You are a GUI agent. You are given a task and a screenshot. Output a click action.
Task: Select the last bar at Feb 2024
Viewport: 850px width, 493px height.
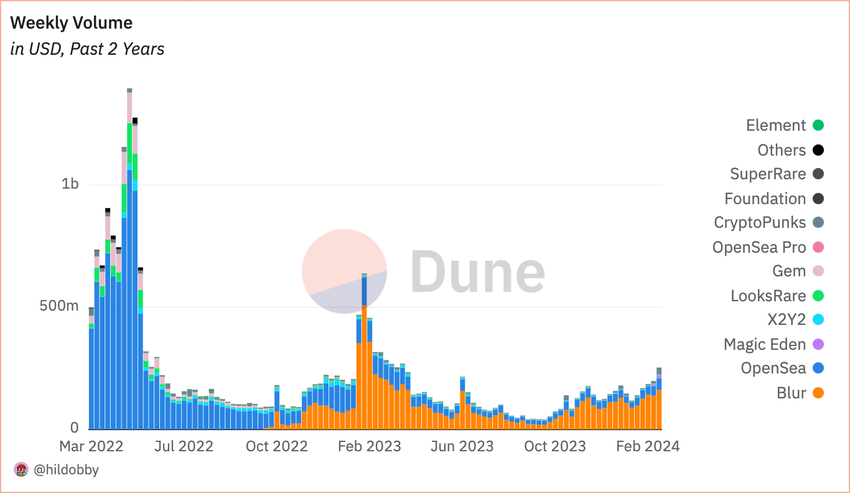coord(659,399)
